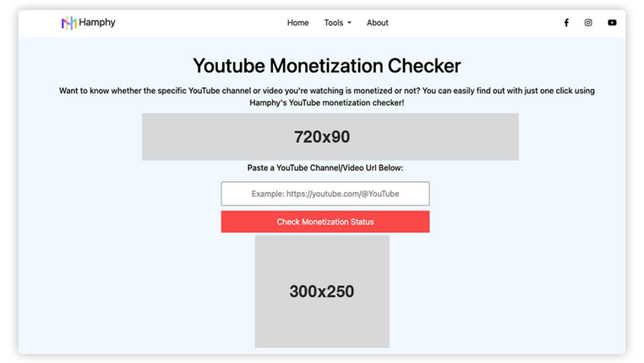Click the Youtube Monetization Checker heading
644x363 pixels.
327,66
